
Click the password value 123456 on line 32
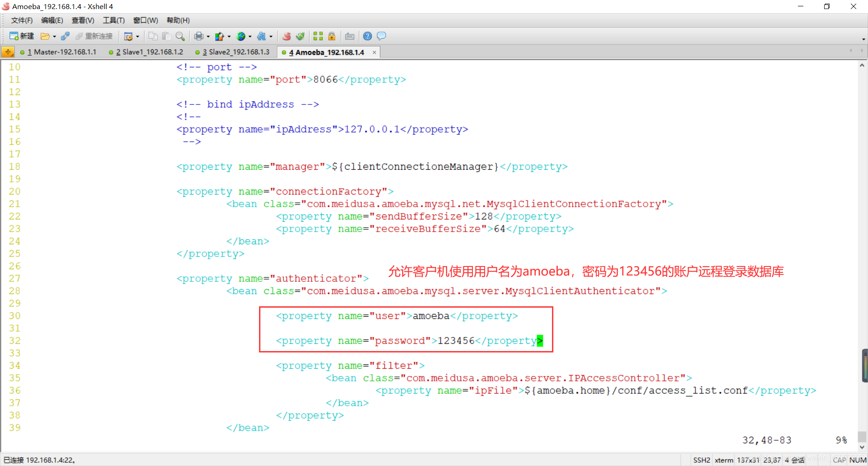click(x=456, y=341)
